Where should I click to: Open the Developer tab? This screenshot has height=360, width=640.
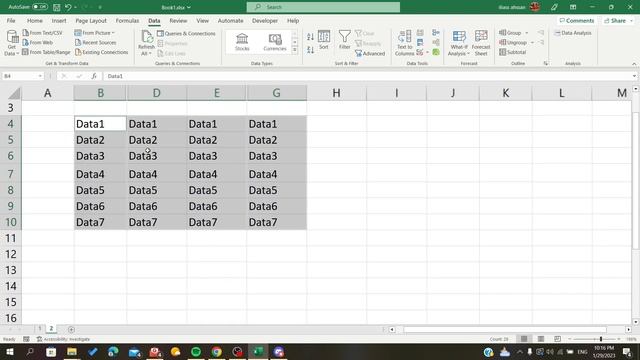pyautogui.click(x=265, y=20)
